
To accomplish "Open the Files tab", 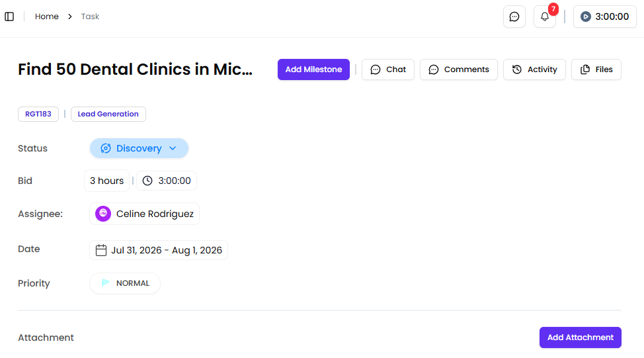I will tap(596, 69).
